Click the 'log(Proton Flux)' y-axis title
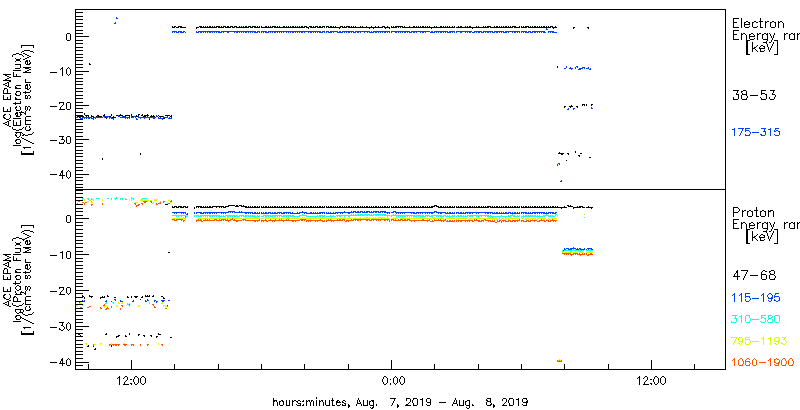The image size is (800, 410). click(18, 281)
